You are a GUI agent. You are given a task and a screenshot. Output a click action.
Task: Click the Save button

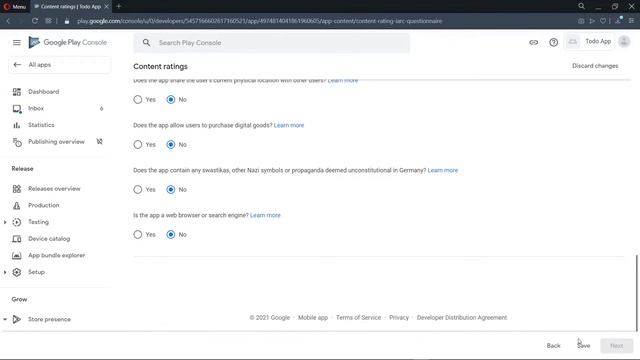tap(584, 346)
